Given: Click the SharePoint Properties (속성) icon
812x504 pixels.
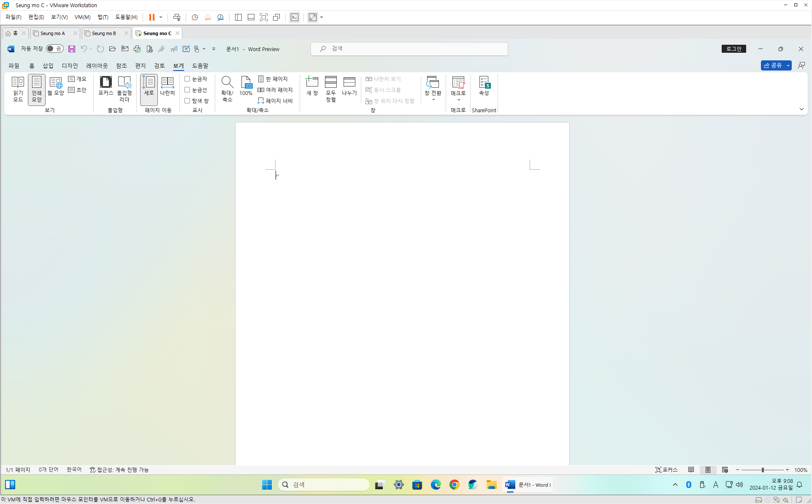Looking at the screenshot, I should coord(484,86).
